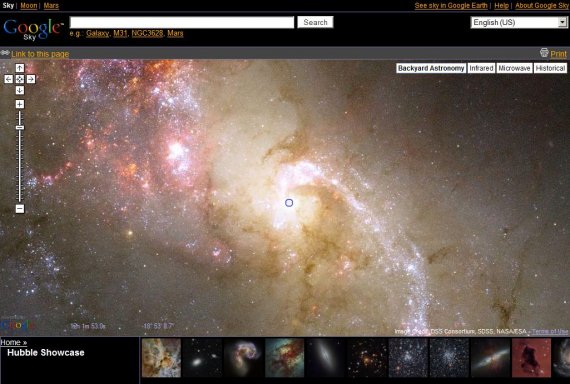The image size is (570, 384).
Task: Click the printer icon next to Print
Action: pos(544,53)
